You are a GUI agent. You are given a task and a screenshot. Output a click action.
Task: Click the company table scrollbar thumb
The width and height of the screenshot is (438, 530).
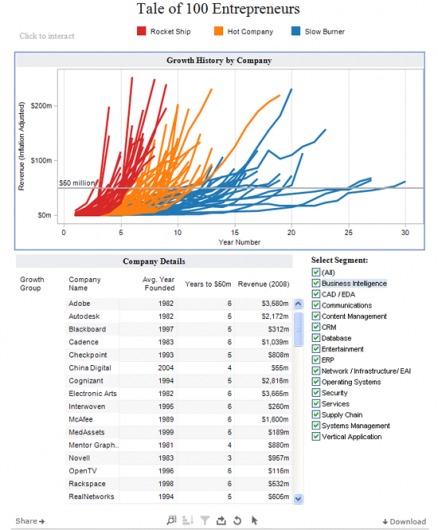[x=298, y=329]
